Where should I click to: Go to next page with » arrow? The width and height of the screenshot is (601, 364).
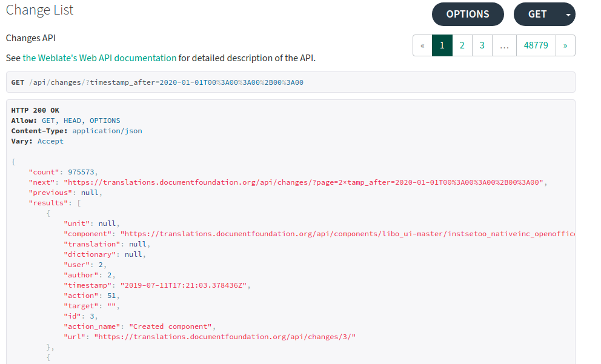(565, 45)
